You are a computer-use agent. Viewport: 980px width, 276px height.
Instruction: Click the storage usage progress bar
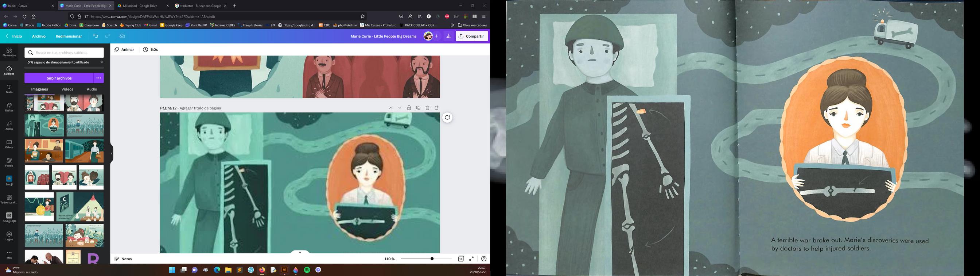(64, 68)
